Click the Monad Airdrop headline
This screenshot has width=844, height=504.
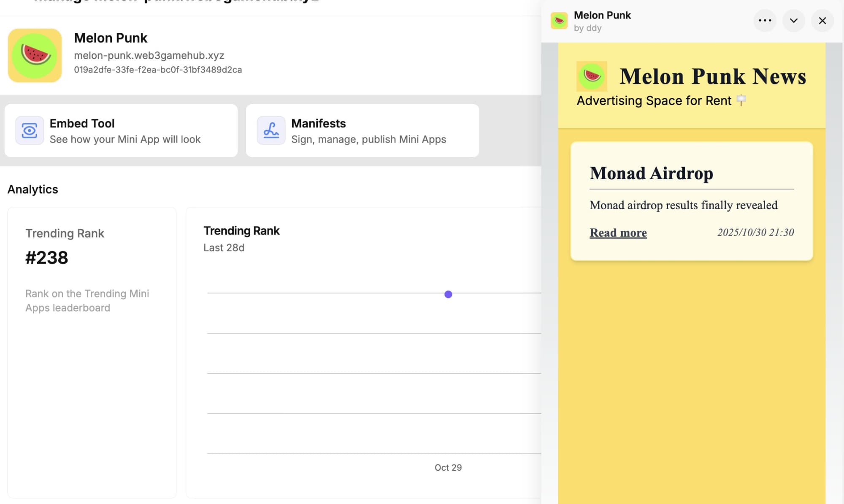651,173
